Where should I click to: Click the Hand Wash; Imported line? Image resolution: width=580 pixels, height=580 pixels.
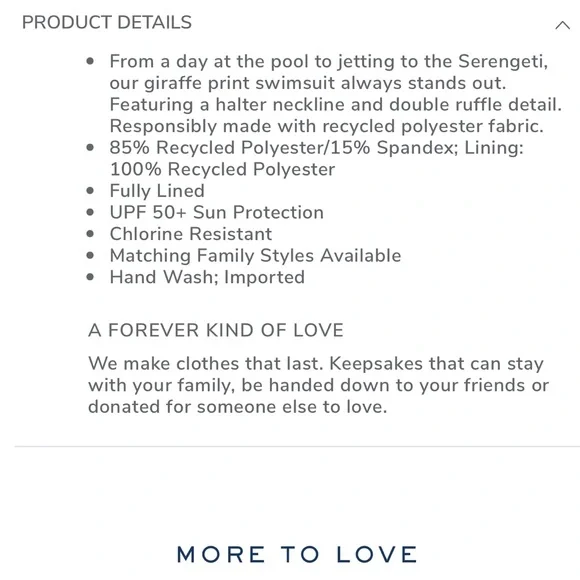tap(207, 277)
